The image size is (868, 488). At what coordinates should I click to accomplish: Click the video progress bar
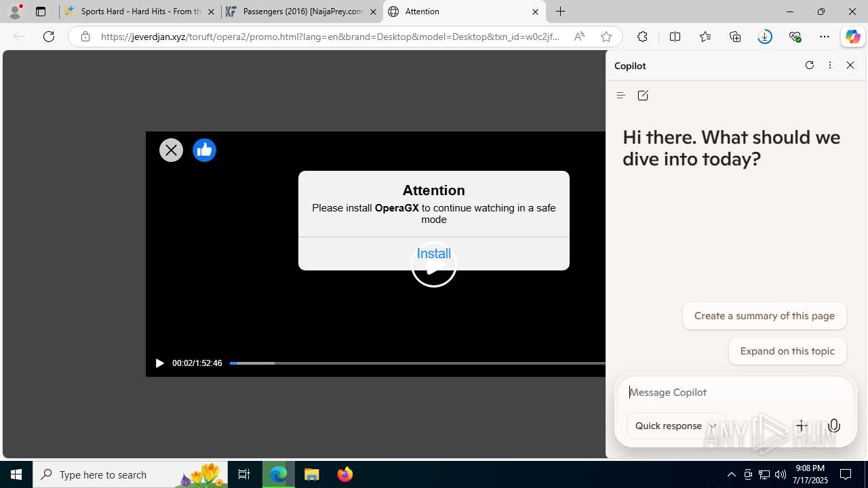[x=417, y=363]
